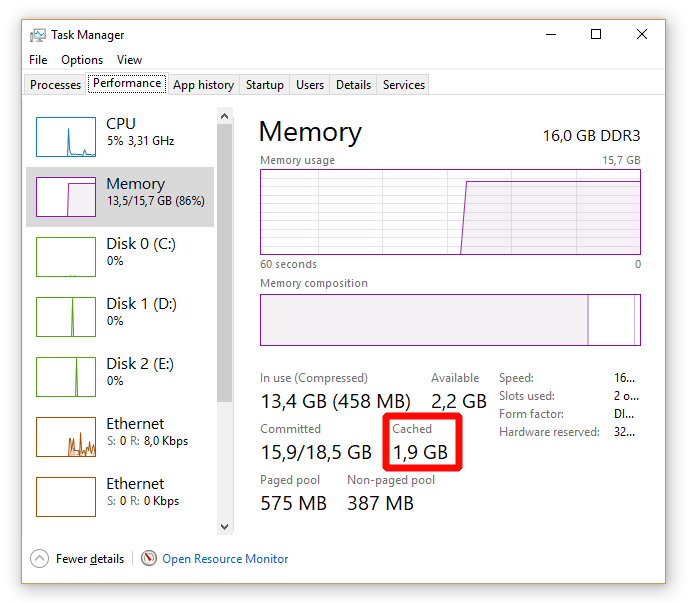This screenshot has width=689, height=602.
Task: Switch to the Processes tab
Action: click(55, 85)
